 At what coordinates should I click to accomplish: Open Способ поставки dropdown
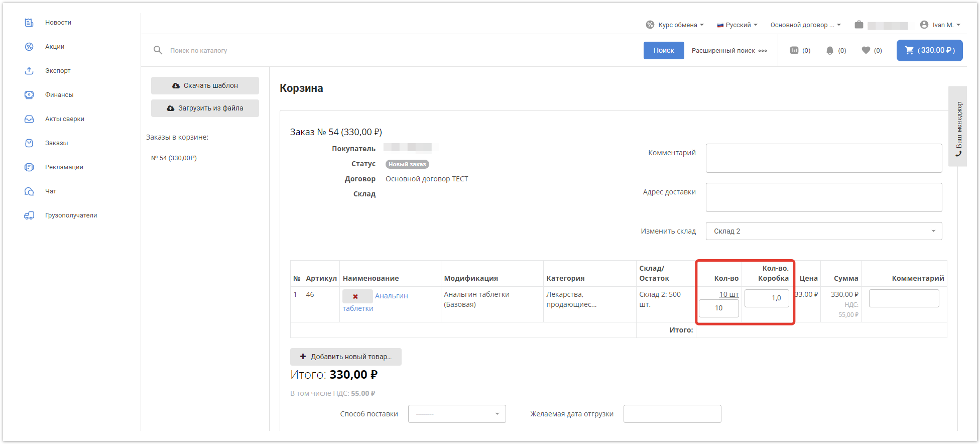456,414
